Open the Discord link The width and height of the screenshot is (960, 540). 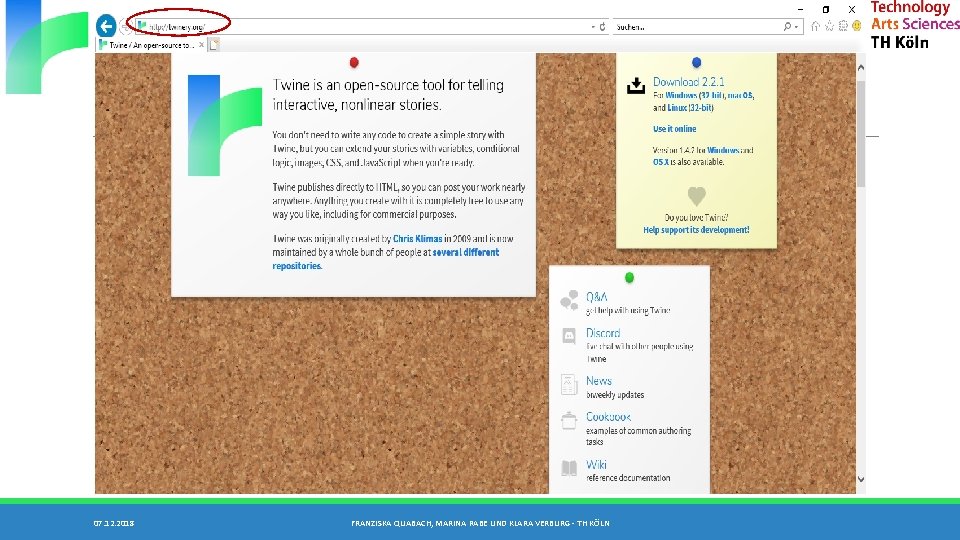click(603, 333)
